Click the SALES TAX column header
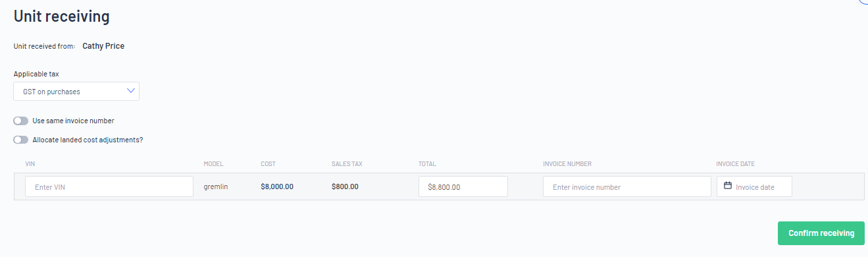 click(346, 164)
